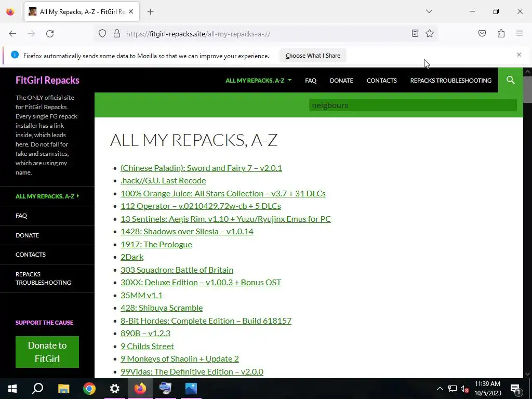Open Firefox application menu
The width and height of the screenshot is (532, 399).
[520, 33]
